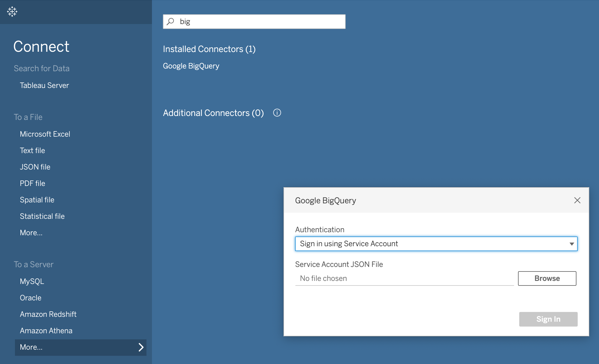Connect to Tableau Server

44,85
